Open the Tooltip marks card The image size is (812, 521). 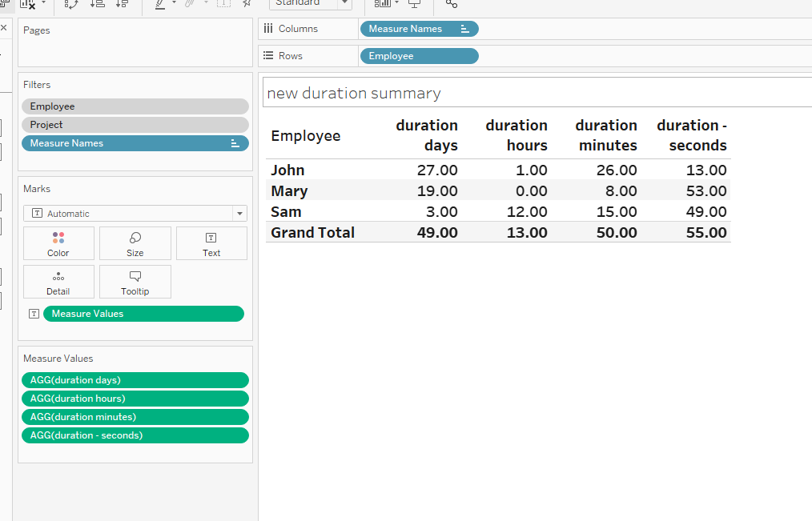(135, 282)
